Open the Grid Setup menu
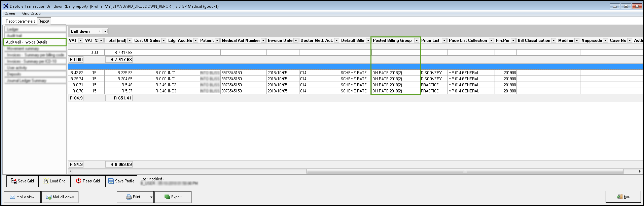The height and width of the screenshot is (206, 644). pyautogui.click(x=31, y=13)
